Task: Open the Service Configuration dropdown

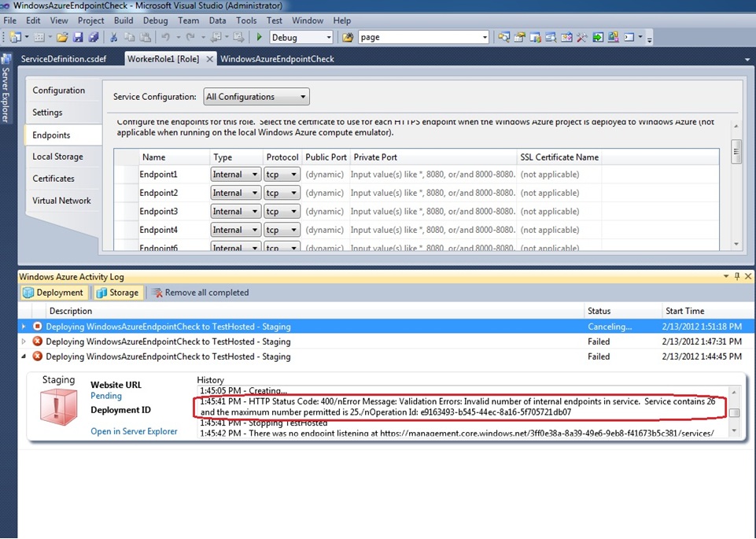Action: point(256,97)
